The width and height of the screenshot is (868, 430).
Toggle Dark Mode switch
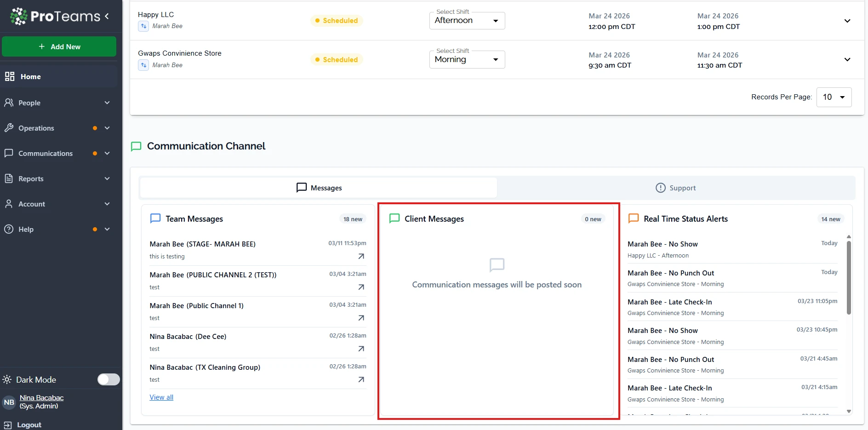[x=108, y=379]
